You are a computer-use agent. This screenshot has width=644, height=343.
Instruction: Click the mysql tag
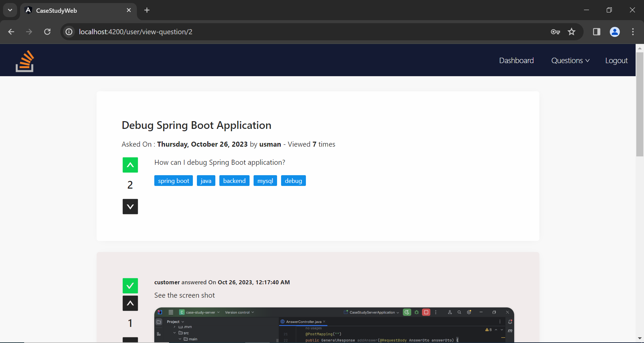tap(265, 181)
